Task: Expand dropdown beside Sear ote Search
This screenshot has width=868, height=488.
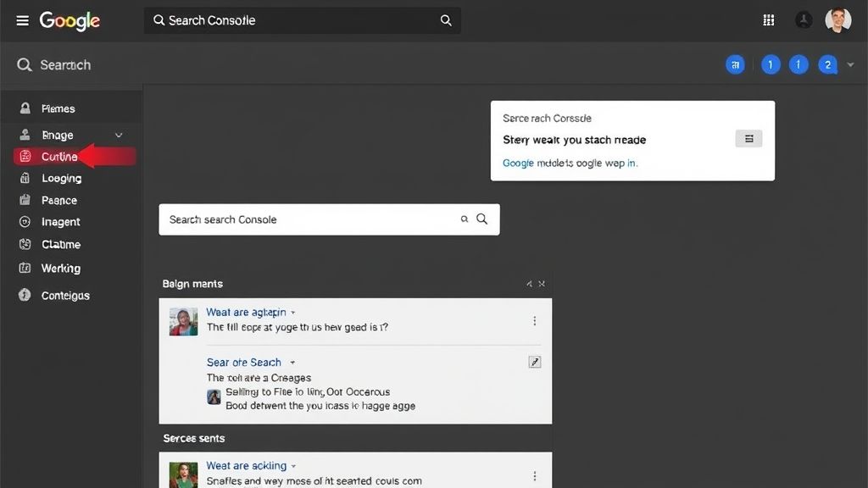Action: 292,363
